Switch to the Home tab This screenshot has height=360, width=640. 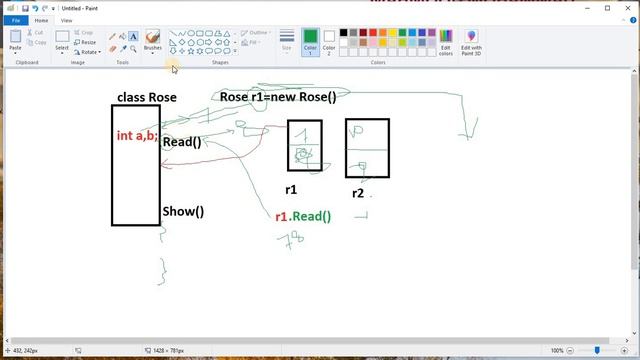click(x=41, y=20)
